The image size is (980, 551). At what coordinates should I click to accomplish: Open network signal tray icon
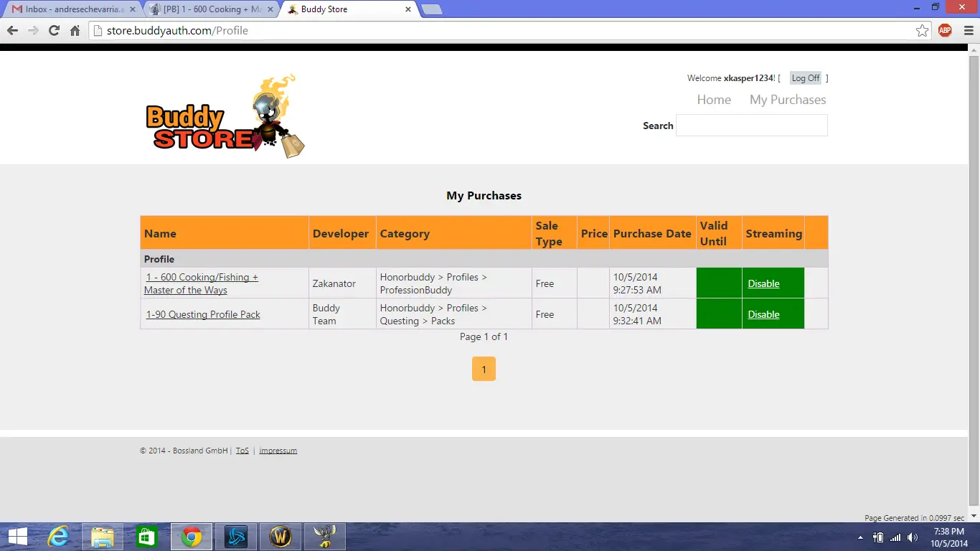coord(895,537)
